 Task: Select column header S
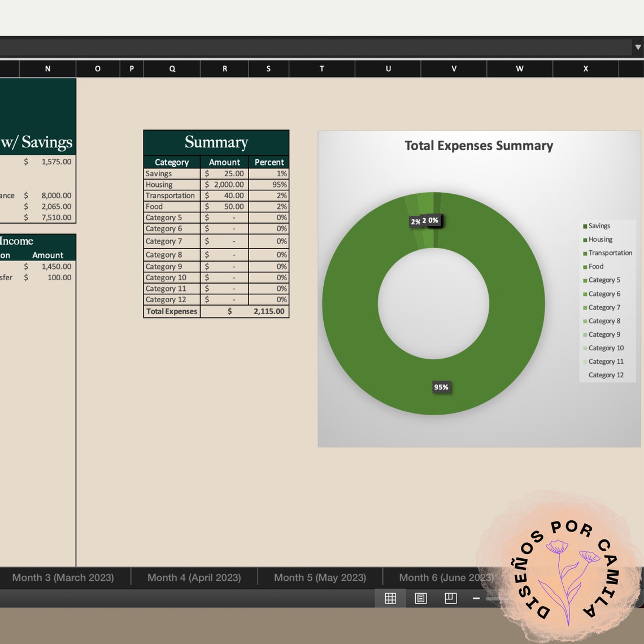pyautogui.click(x=268, y=68)
